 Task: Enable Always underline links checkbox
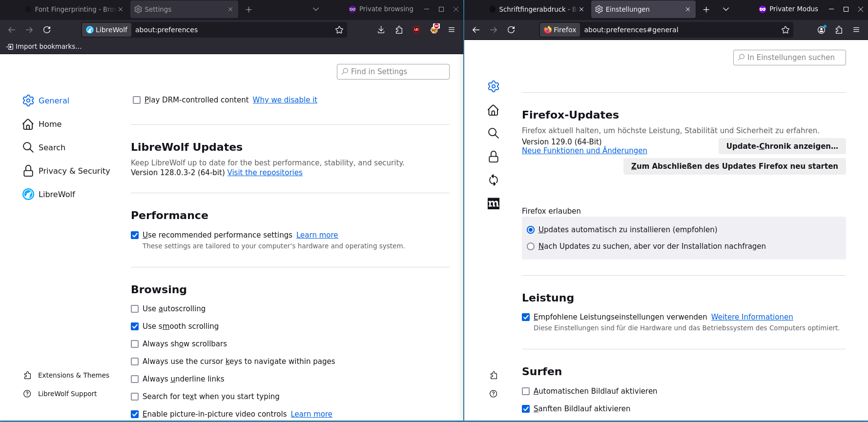click(135, 379)
